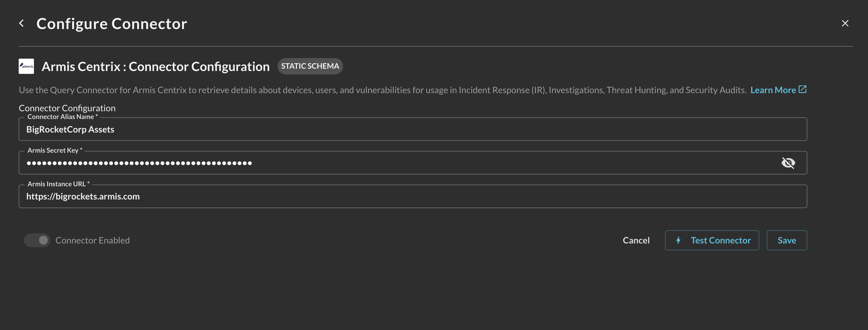Go back using the left chevron arrow
868x330 pixels.
22,23
